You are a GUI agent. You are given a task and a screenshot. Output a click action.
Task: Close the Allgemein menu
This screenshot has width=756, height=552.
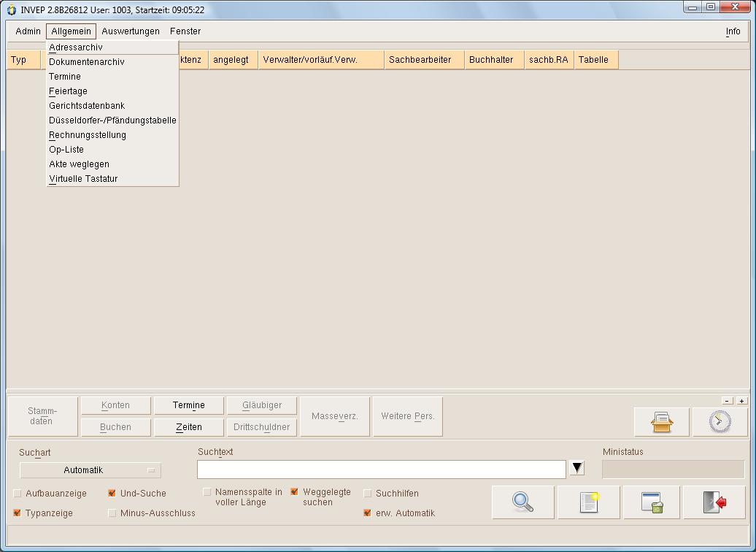tap(71, 31)
